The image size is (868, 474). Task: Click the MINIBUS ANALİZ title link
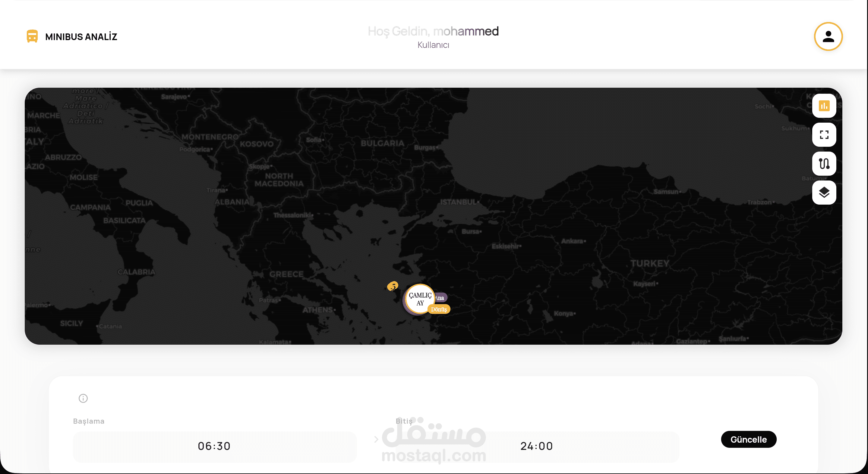coord(81,36)
